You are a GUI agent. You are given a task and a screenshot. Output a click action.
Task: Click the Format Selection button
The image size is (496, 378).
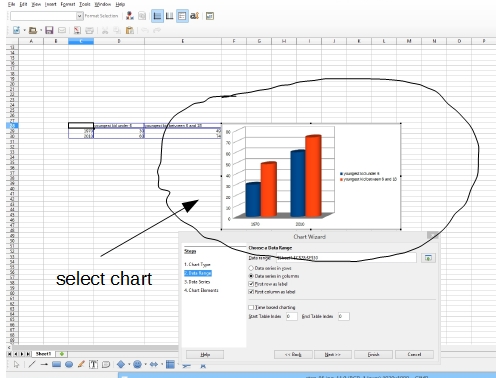tap(101, 16)
